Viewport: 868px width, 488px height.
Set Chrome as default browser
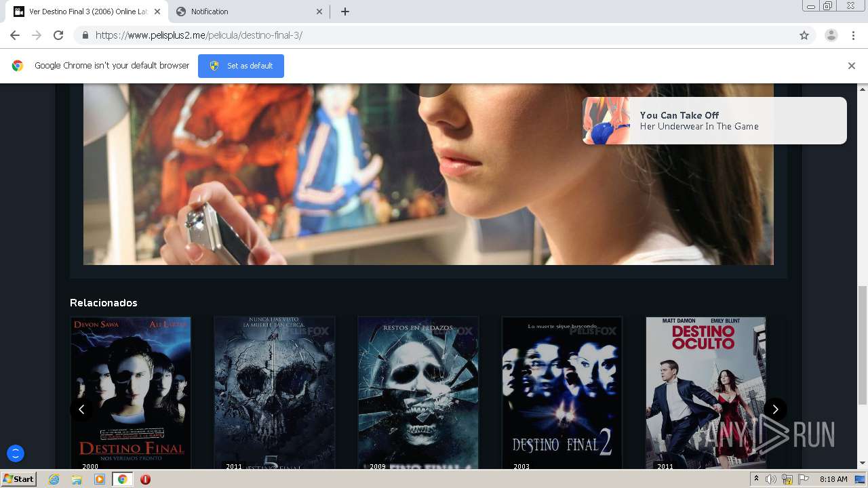pos(241,66)
